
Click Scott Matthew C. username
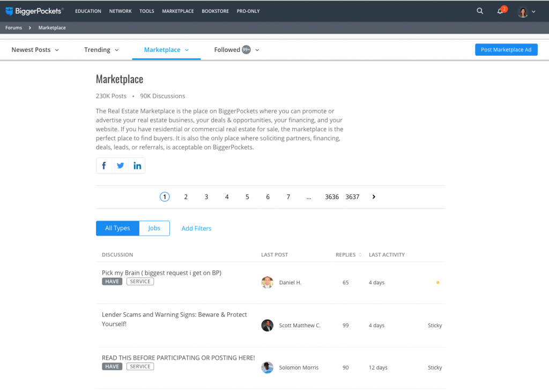300,325
